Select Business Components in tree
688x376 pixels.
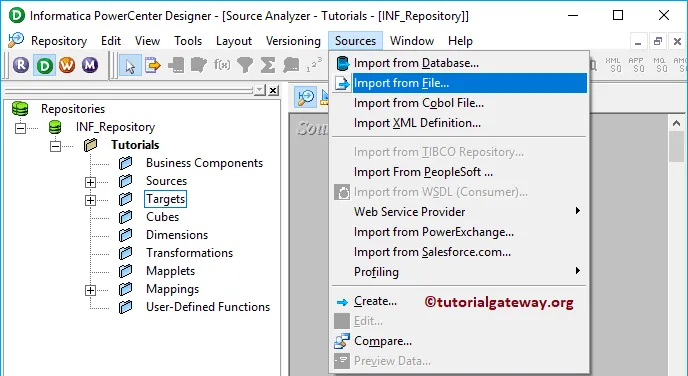(204, 163)
